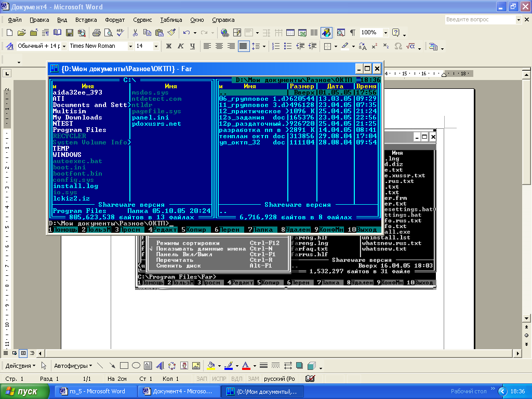Viewport: 532px width, 399px height.
Task: Insert symbol Omega icon
Action: [x=398, y=46]
